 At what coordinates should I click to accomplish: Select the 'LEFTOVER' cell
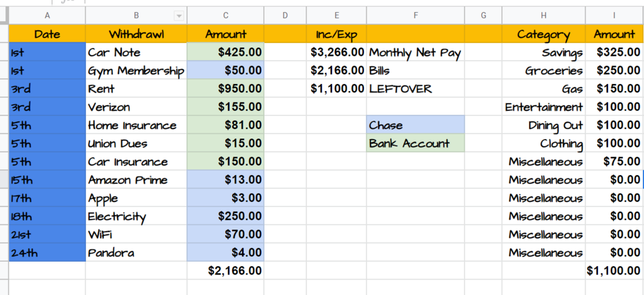416,88
